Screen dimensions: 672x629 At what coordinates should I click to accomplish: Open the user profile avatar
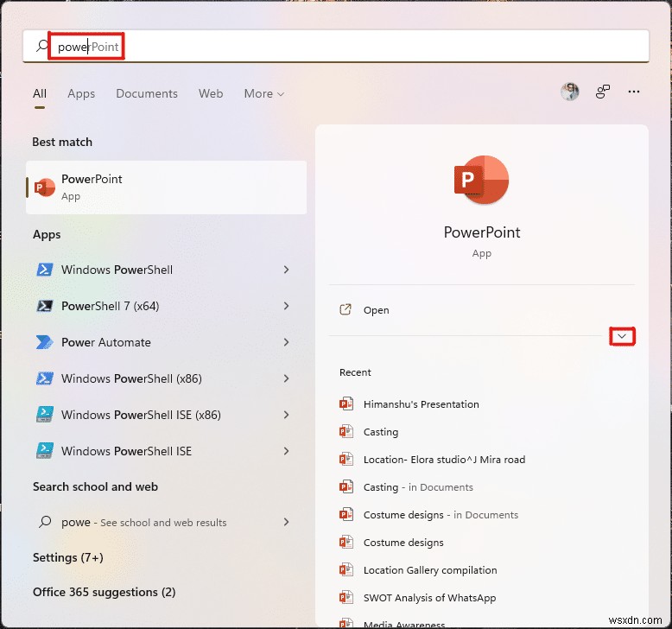click(569, 92)
